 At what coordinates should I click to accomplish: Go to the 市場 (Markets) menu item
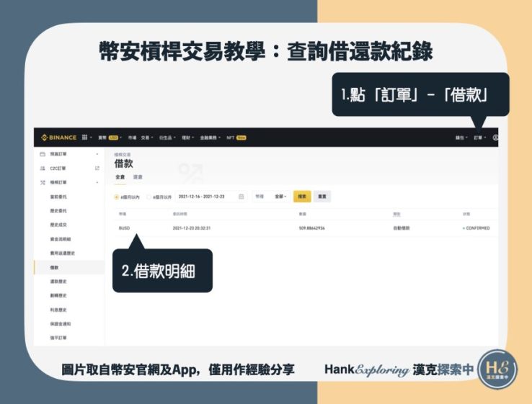click(x=132, y=138)
